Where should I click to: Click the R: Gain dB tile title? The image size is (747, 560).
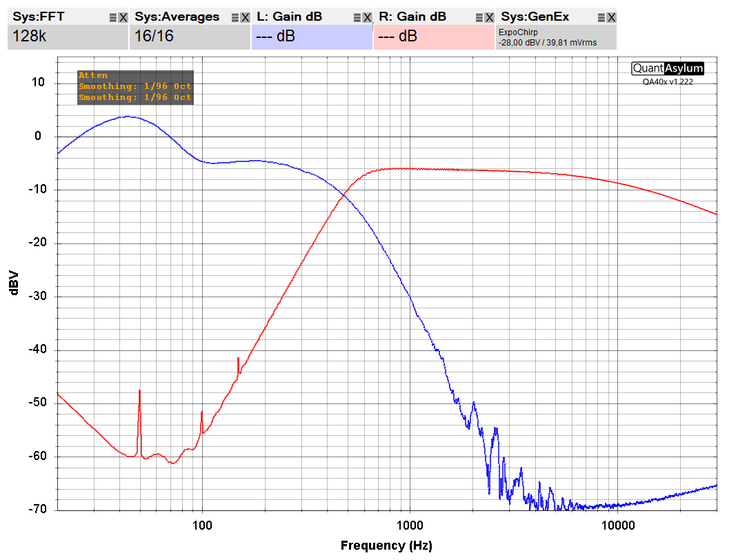pyautogui.click(x=412, y=17)
